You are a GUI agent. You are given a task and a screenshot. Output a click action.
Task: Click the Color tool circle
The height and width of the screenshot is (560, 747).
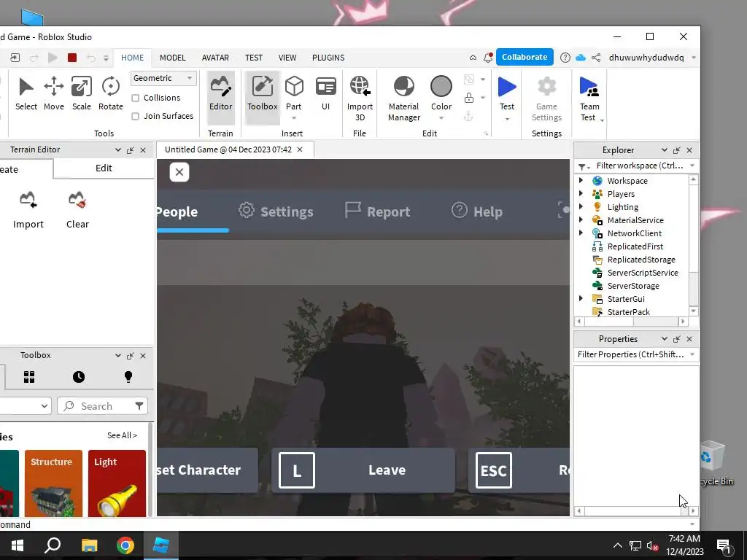pos(441,87)
